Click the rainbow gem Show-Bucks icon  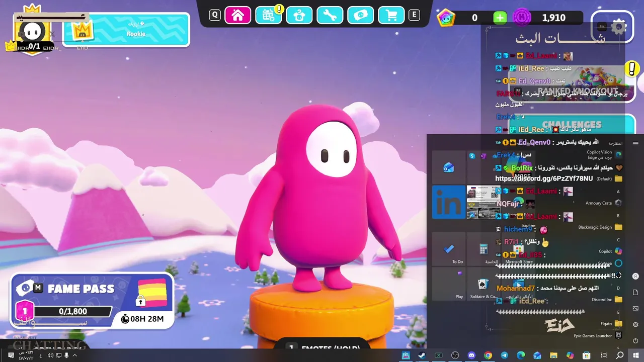(x=446, y=18)
